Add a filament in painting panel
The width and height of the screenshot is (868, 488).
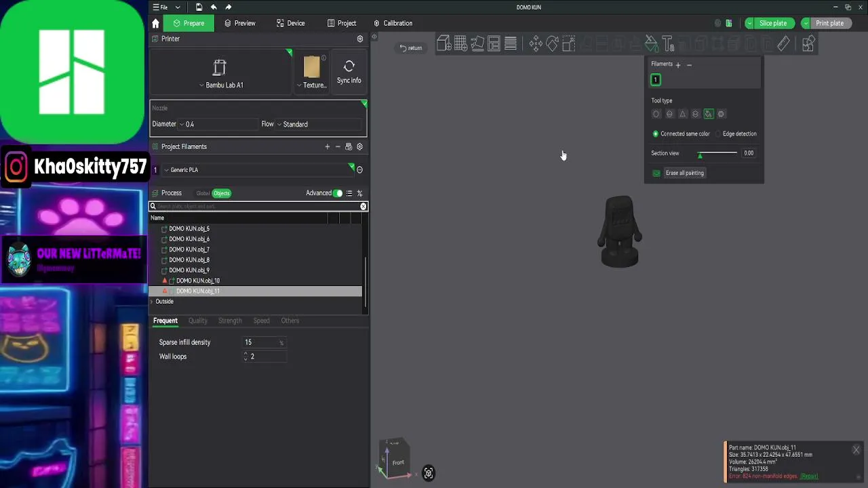pos(678,65)
